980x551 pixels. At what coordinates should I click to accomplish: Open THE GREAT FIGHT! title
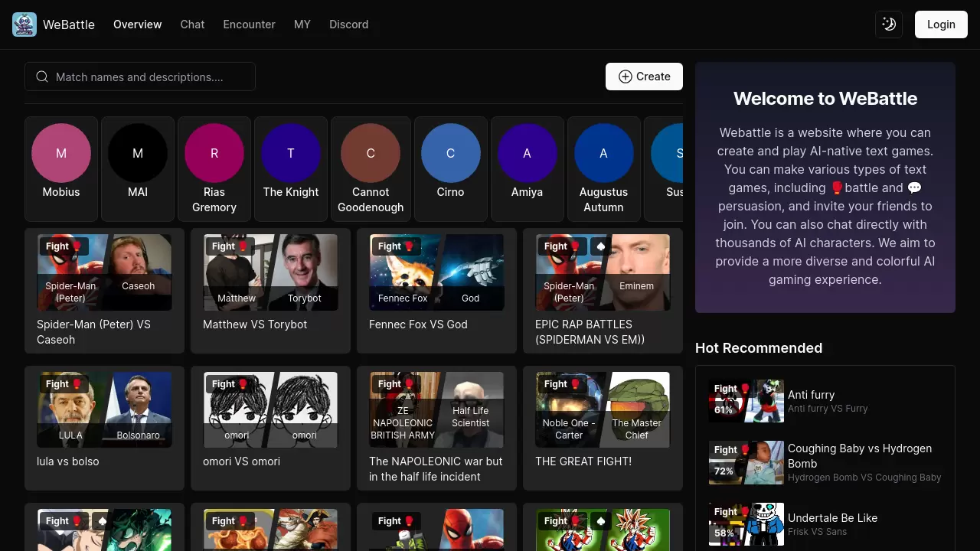coord(583,461)
